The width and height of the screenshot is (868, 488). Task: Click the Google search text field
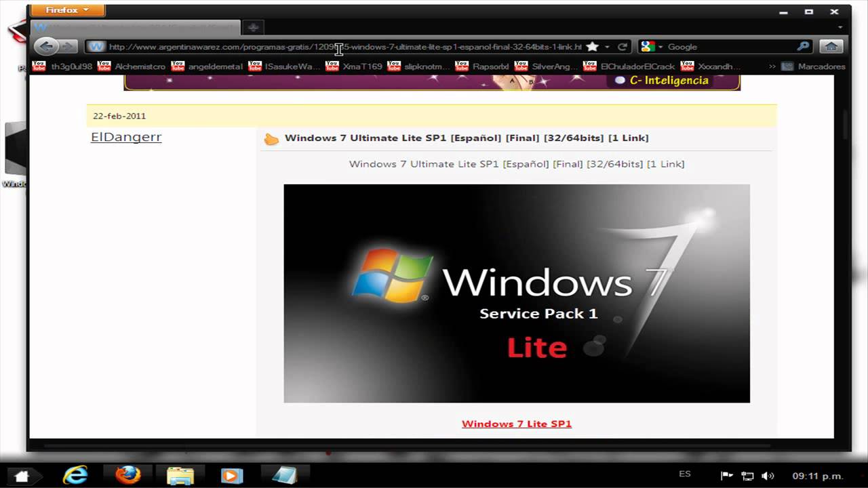(x=730, y=47)
